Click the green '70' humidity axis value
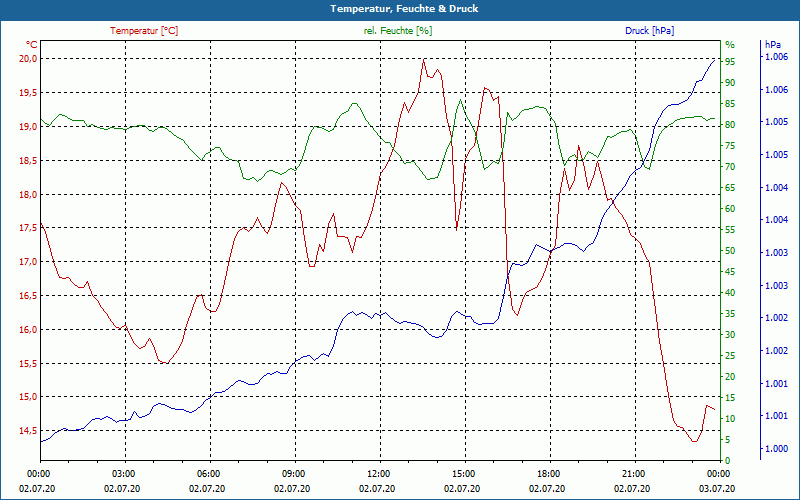 (730, 167)
